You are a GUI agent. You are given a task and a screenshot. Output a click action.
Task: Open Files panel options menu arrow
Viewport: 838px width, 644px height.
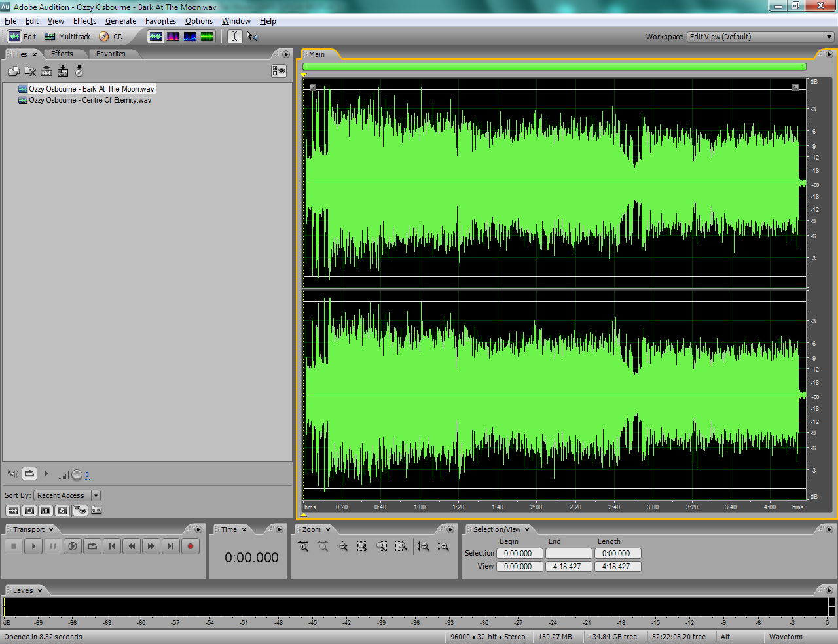[x=286, y=54]
